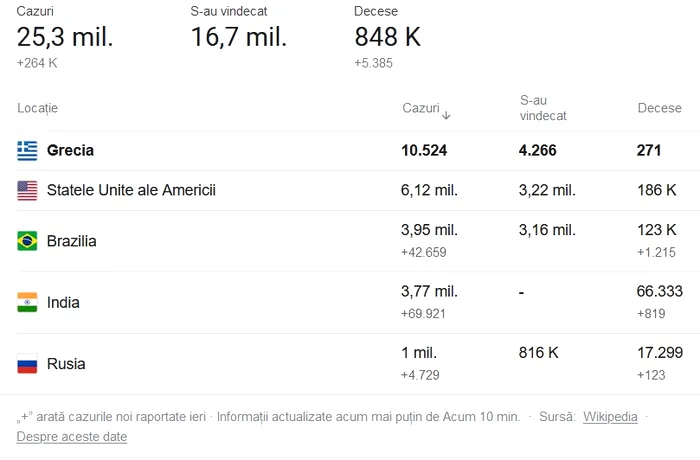Select the Rusia country row
Viewport: 700px width, 460px height.
(66, 364)
